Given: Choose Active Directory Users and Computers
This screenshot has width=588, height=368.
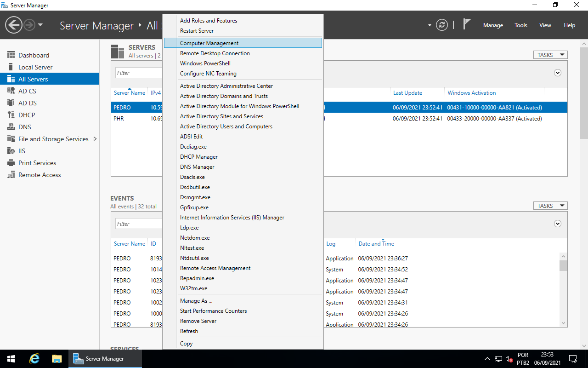Looking at the screenshot, I should (x=226, y=126).
